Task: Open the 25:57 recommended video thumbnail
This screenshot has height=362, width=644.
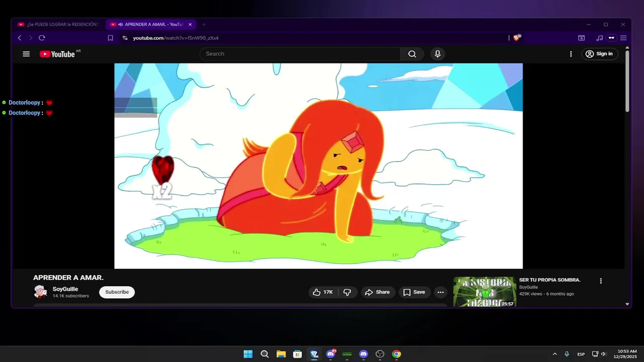Action: 485,292
